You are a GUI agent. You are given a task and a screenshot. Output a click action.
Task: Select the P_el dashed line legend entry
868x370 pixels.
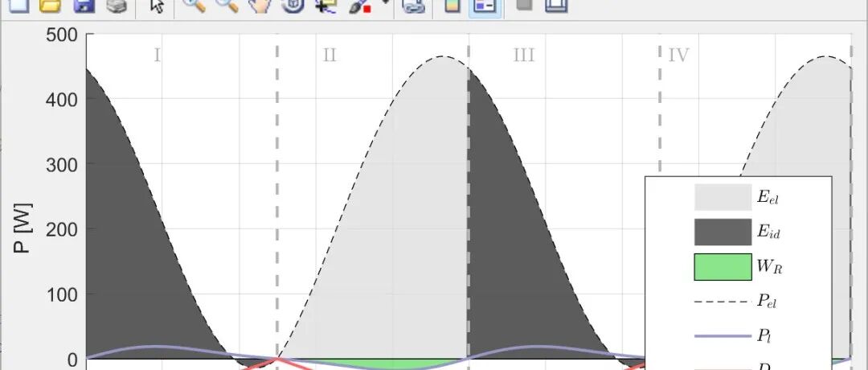pyautogui.click(x=737, y=302)
